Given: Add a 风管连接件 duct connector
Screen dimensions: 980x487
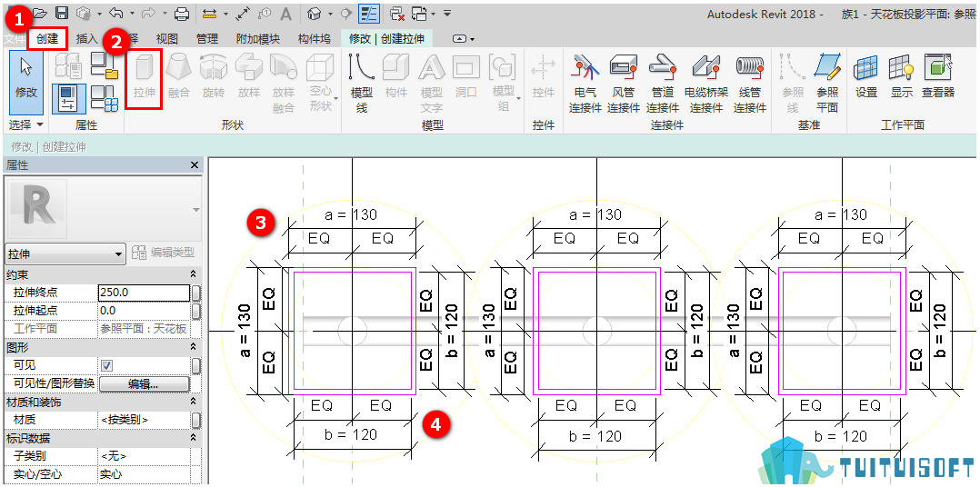Looking at the screenshot, I should tap(623, 84).
